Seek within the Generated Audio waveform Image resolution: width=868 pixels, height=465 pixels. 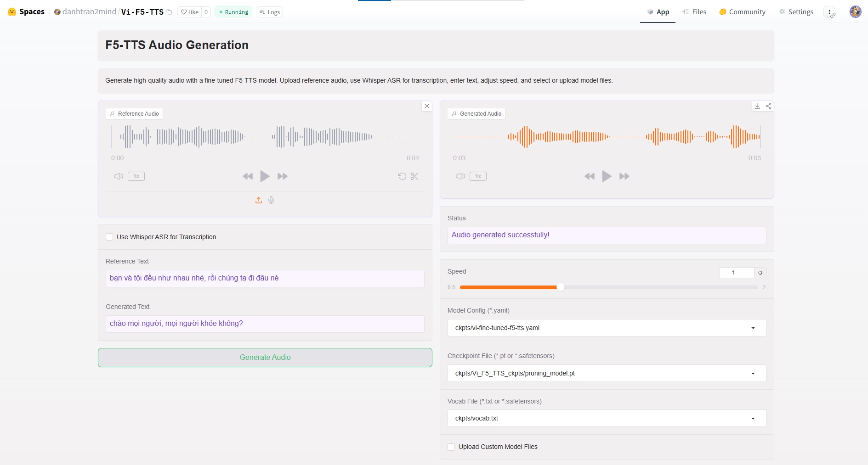(607, 136)
